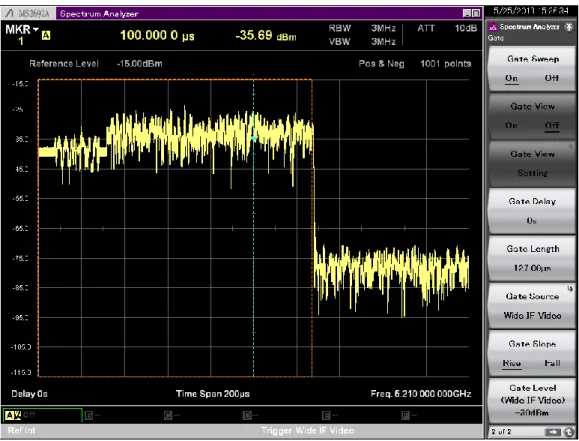The width and height of the screenshot is (579, 441).
Task: Click the Freq. 5.210 000 000GHz readout
Action: [x=421, y=394]
